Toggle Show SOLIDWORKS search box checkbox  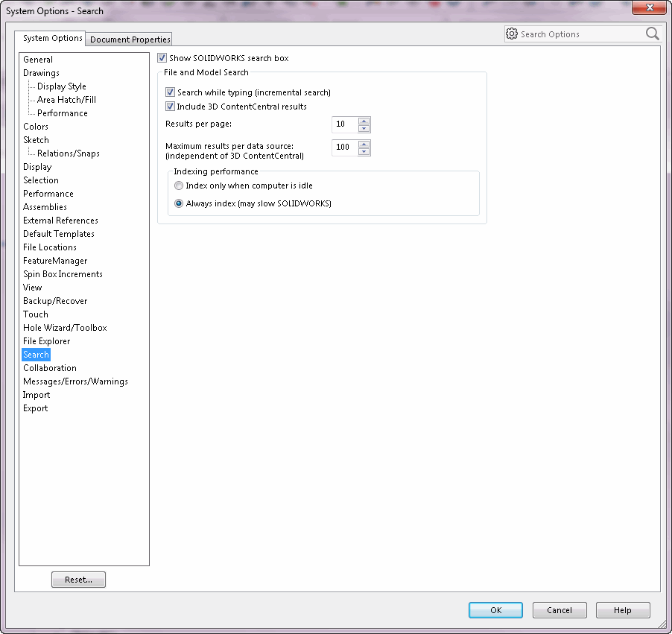(162, 58)
